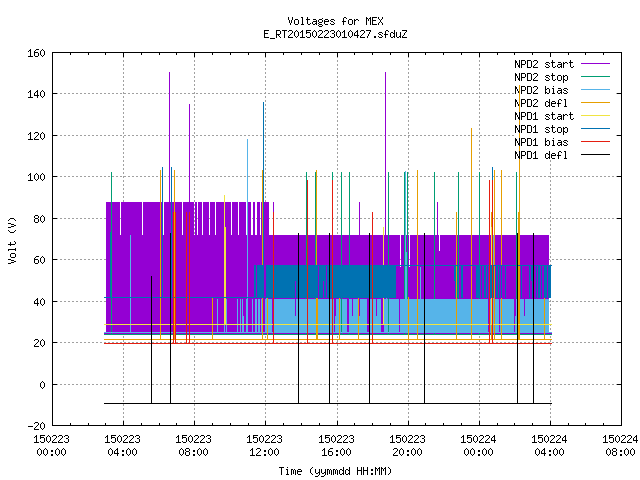Click the 160 value on voltage axis

(36, 53)
